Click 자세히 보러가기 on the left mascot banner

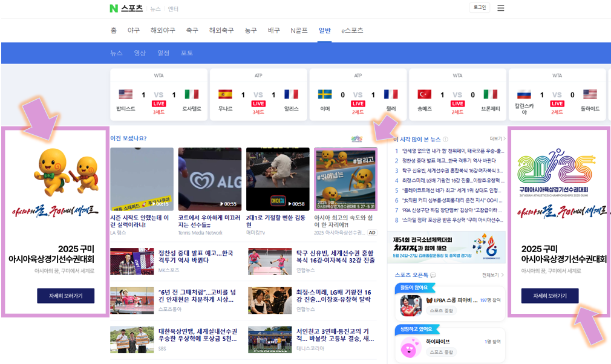point(65,296)
